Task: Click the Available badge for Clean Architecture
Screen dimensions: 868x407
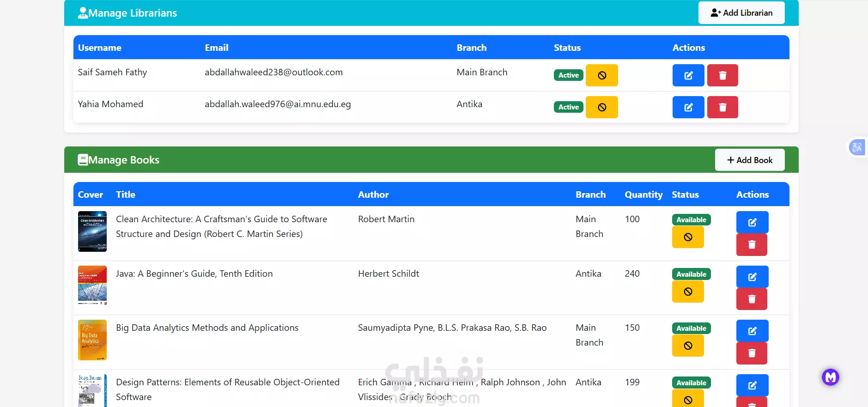Action: 691,220
